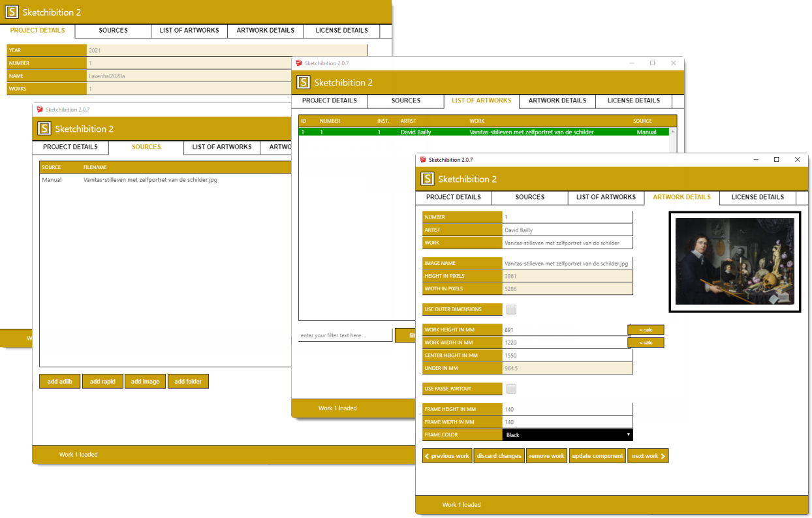Click the Image Name field
The height and width of the screenshot is (518, 812).
coord(567,263)
